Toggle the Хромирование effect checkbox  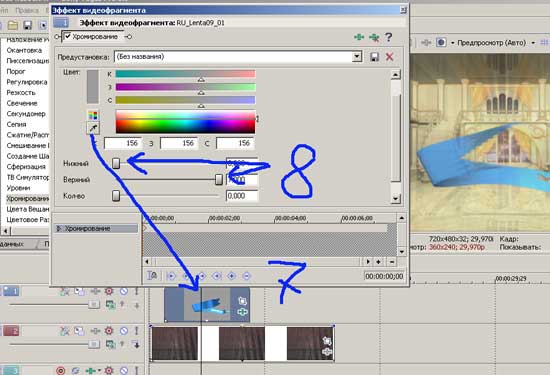[68, 36]
